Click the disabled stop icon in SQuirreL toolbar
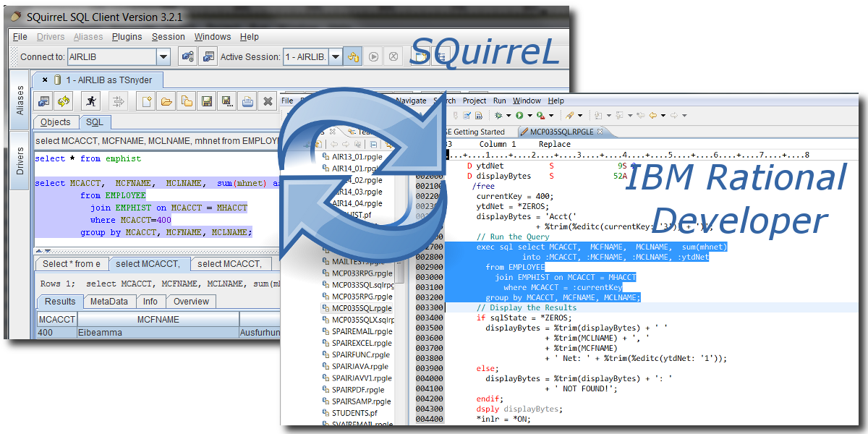 tap(393, 56)
